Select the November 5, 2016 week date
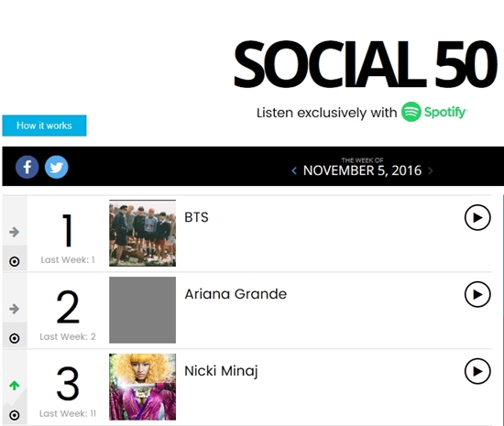Image resolution: width=504 pixels, height=426 pixels. [x=362, y=170]
